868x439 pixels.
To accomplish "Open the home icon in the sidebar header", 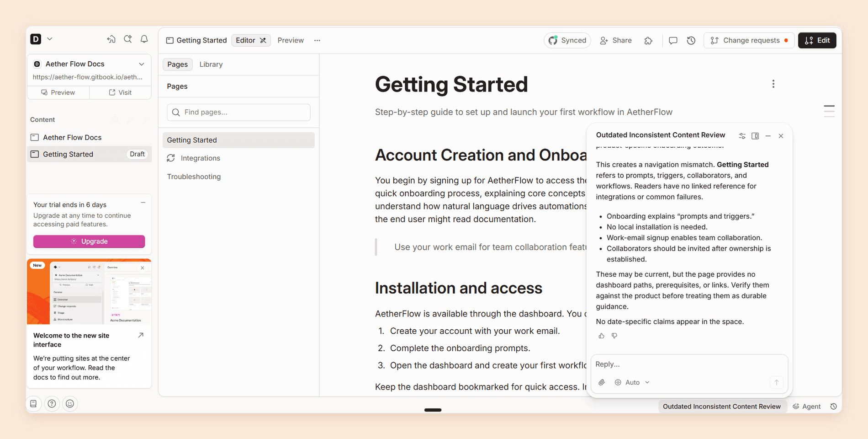I will pyautogui.click(x=111, y=39).
